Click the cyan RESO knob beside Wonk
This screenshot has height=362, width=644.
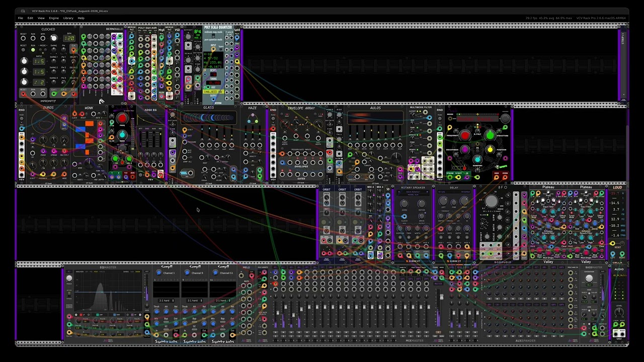point(122,135)
